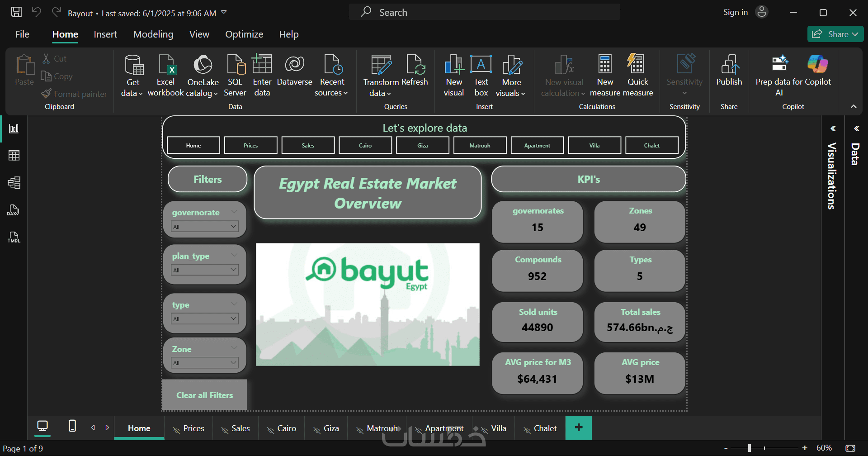Create a New measure
The image size is (868, 456).
(605, 76)
